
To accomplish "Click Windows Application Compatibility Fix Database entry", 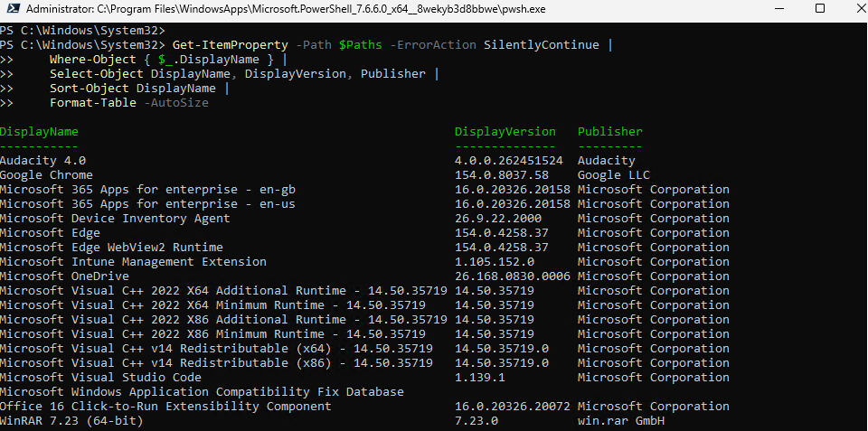I will tap(202, 392).
